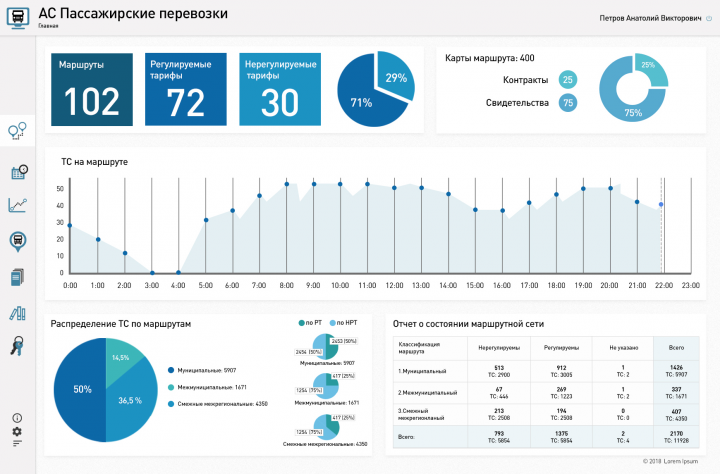
Task: Select the 1.Муниципальный row label
Action: click(422, 371)
